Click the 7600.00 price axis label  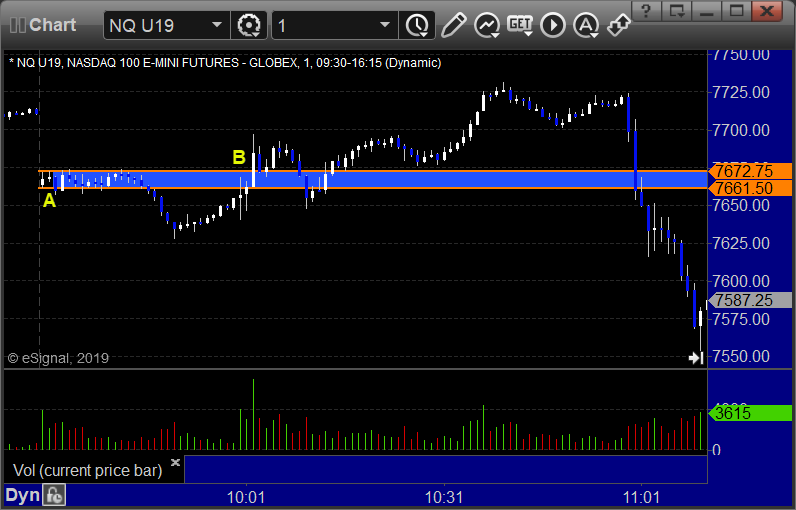point(741,281)
